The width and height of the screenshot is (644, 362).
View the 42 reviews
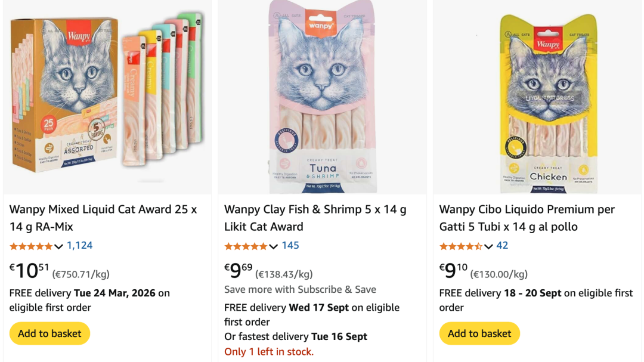[x=502, y=245]
